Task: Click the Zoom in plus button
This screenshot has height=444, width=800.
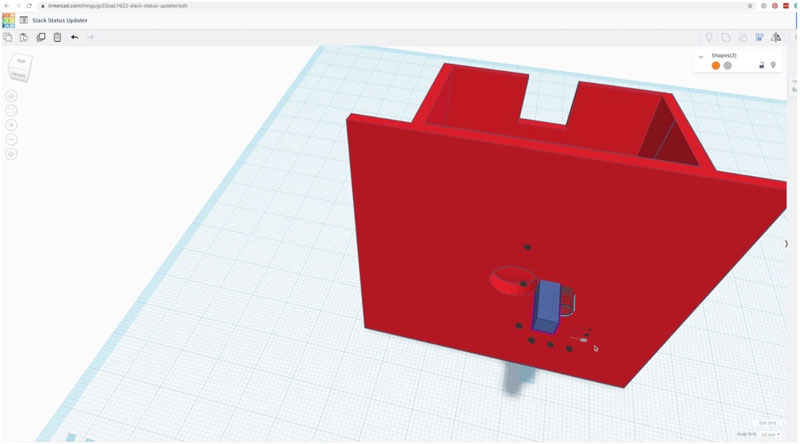Action: [x=11, y=125]
